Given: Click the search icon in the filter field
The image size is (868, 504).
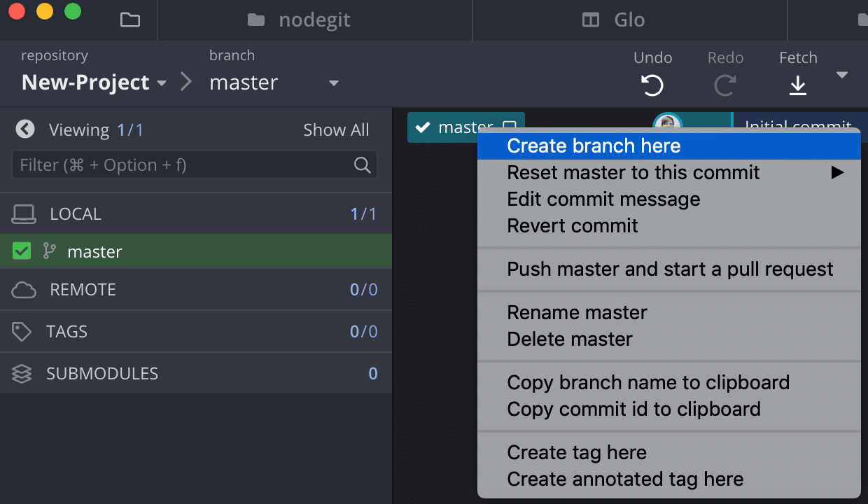Looking at the screenshot, I should coord(362,164).
